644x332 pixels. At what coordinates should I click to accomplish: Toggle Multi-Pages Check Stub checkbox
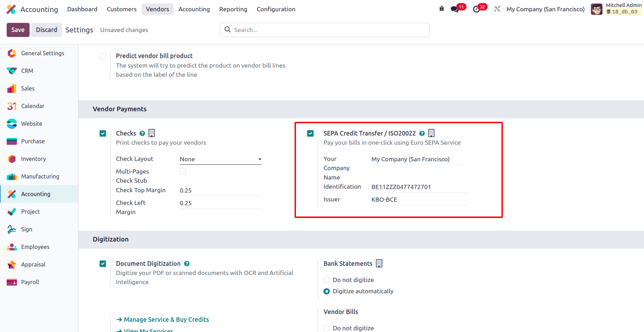183,171
